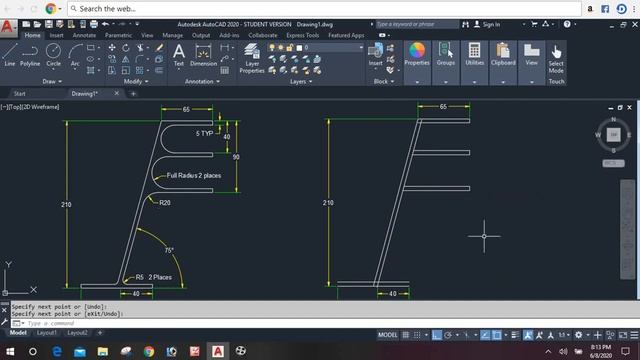The width and height of the screenshot is (640, 360).
Task: Switch to the Annotate ribbon tab
Action: point(84,36)
